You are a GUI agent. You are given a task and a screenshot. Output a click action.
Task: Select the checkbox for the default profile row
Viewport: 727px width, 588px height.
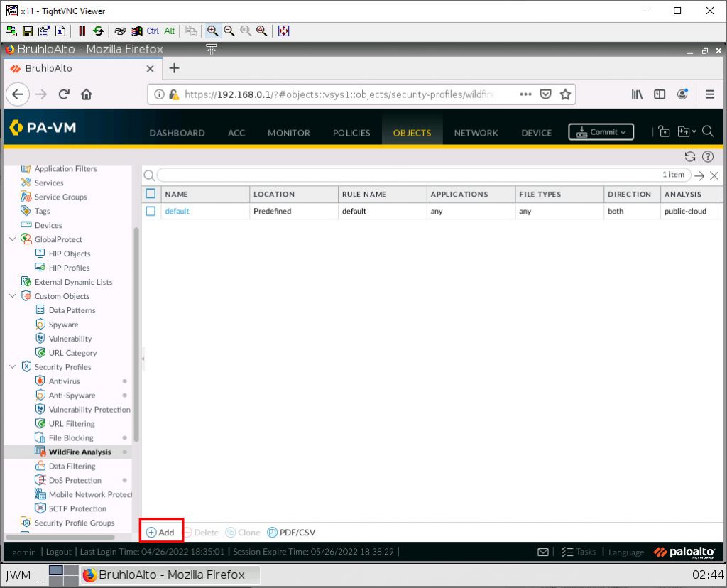[x=151, y=211]
